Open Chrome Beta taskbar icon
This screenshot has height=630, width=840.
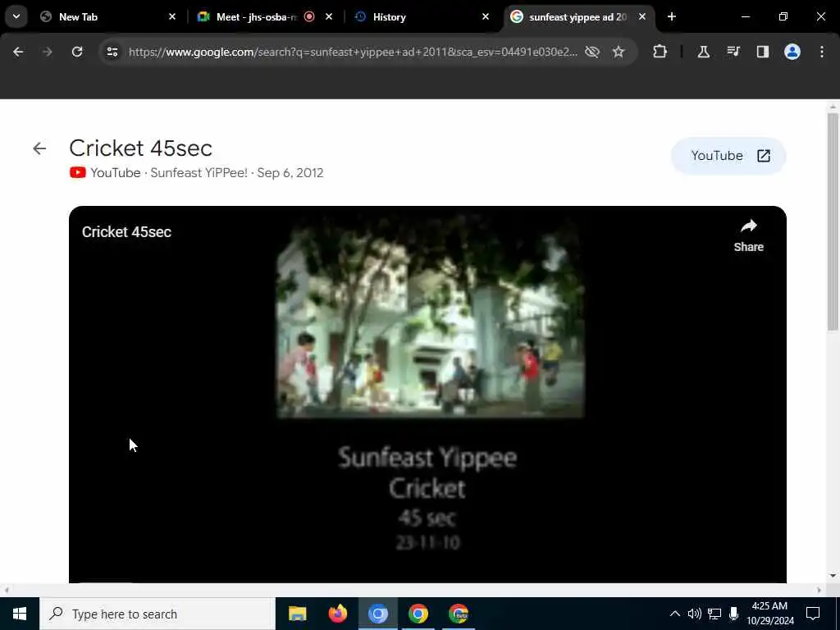pos(459,614)
